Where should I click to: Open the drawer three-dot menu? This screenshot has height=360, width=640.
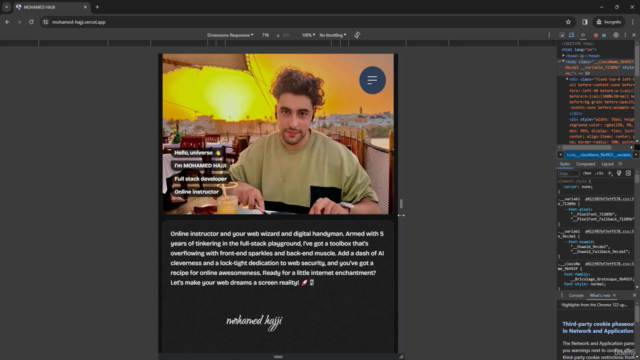[x=562, y=296]
